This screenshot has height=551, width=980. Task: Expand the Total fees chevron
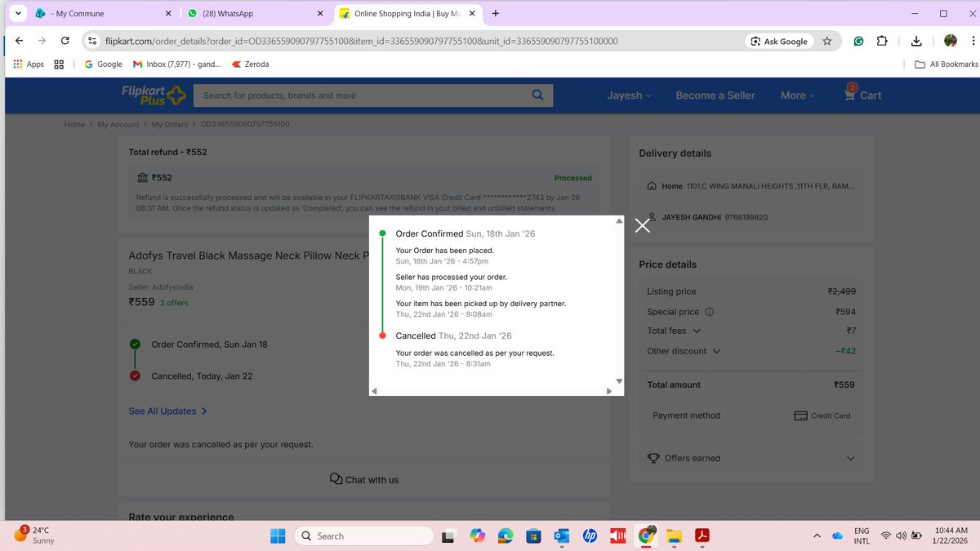tap(697, 331)
